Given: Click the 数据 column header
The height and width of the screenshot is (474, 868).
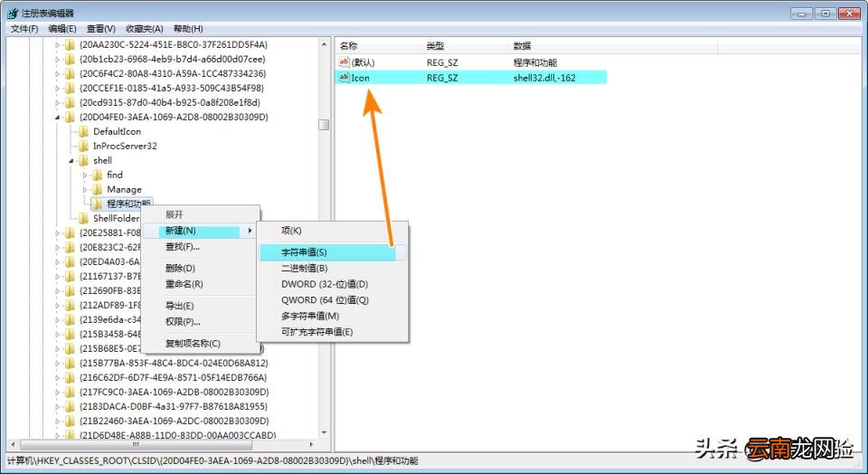Looking at the screenshot, I should [613, 45].
